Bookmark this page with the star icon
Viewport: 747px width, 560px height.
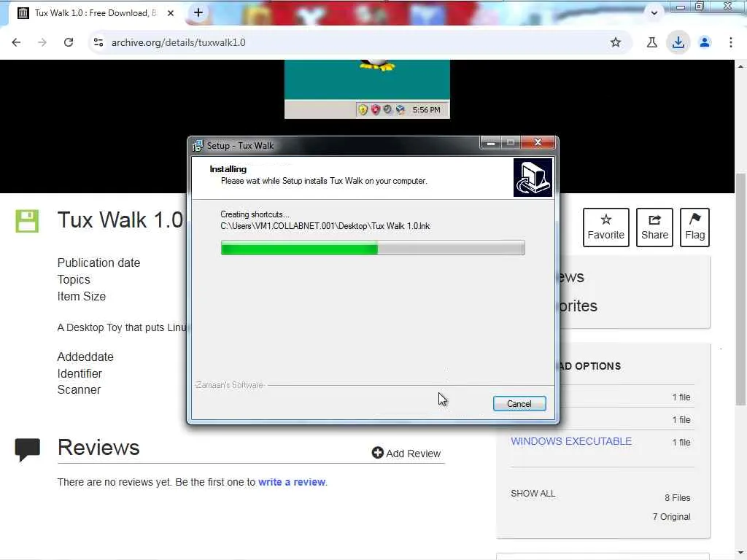pos(616,42)
